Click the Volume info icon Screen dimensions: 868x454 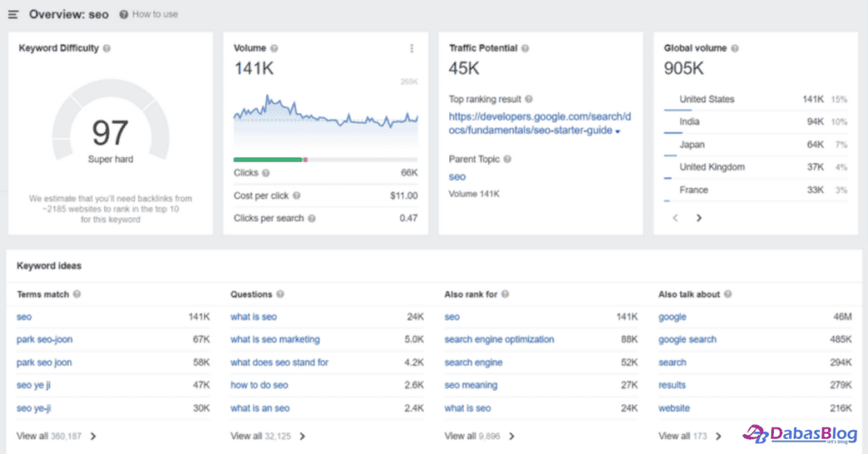[x=274, y=48]
